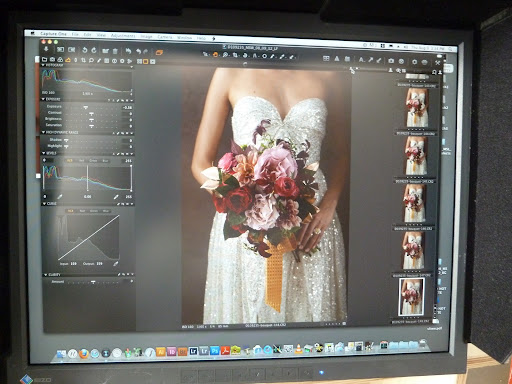Select the Zoom magnifier cursor tool

225,55
